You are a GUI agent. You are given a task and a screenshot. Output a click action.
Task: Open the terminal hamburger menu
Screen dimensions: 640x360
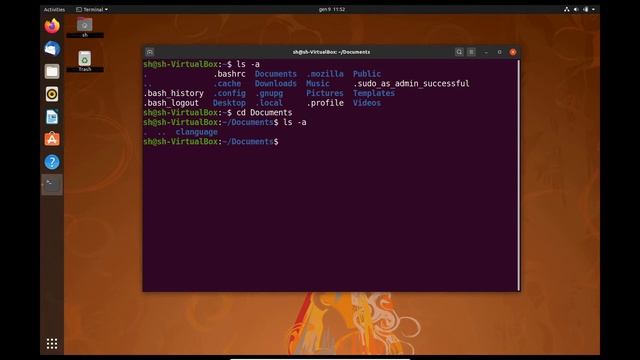pos(471,52)
